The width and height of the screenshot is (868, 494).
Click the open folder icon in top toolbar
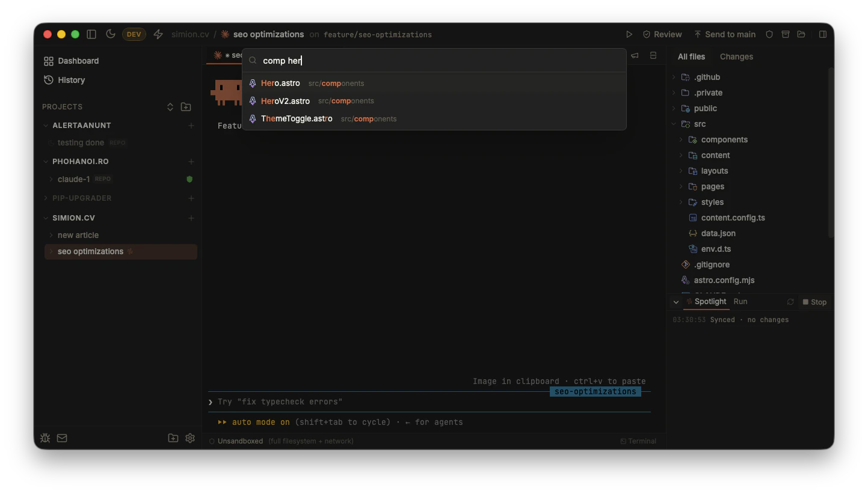pyautogui.click(x=801, y=34)
